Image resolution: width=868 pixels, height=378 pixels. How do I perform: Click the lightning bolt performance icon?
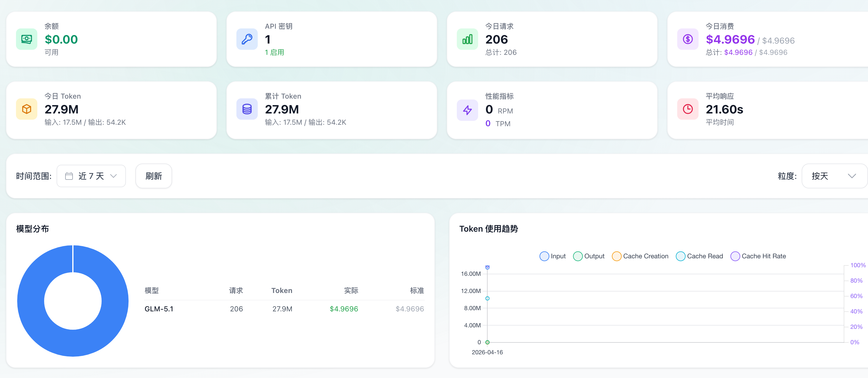(467, 110)
